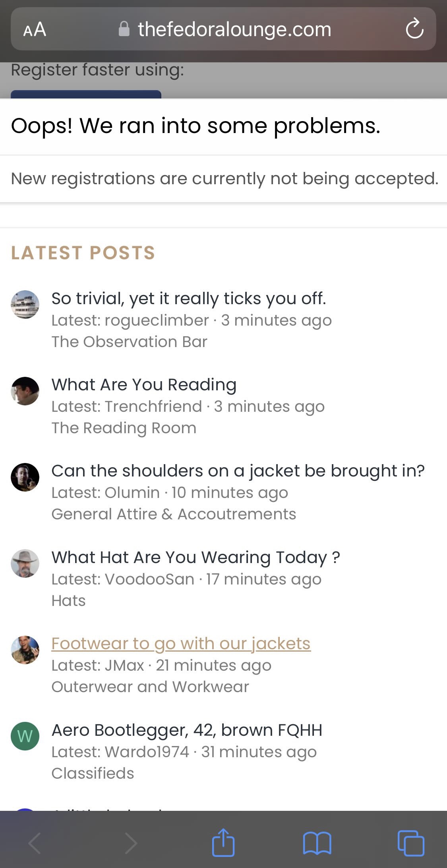Go forward with the right chevron
Image resolution: width=447 pixels, height=868 pixels.
131,843
